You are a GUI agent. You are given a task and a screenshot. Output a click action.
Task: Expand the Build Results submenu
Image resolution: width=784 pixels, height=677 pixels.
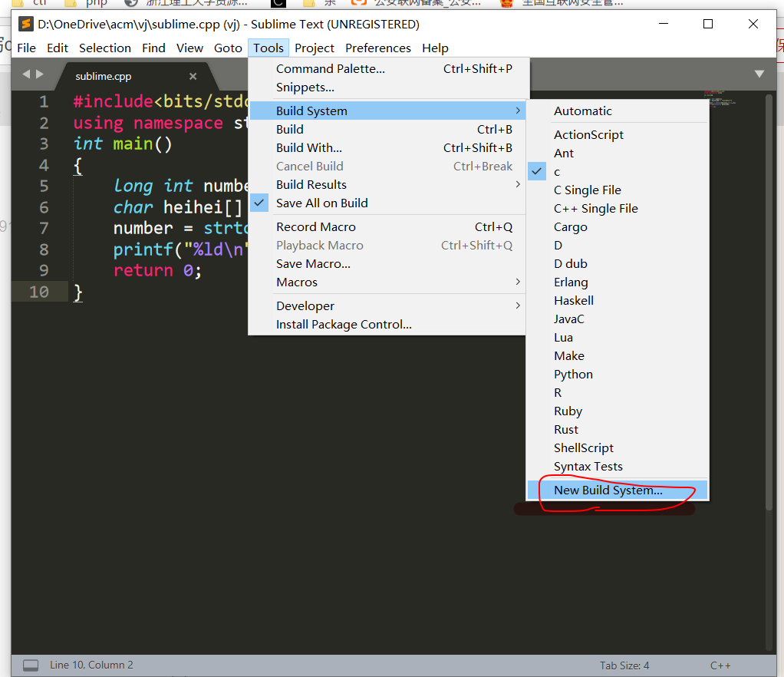pyautogui.click(x=387, y=185)
